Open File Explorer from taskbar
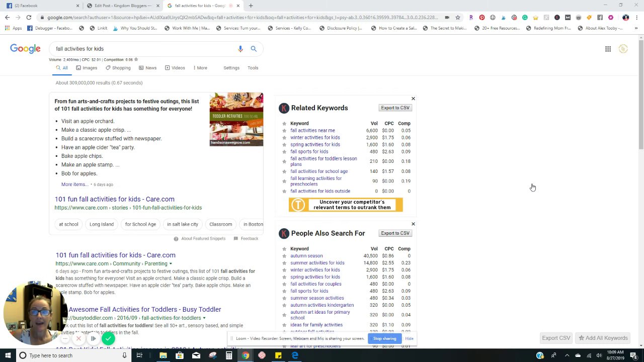 [163, 355]
